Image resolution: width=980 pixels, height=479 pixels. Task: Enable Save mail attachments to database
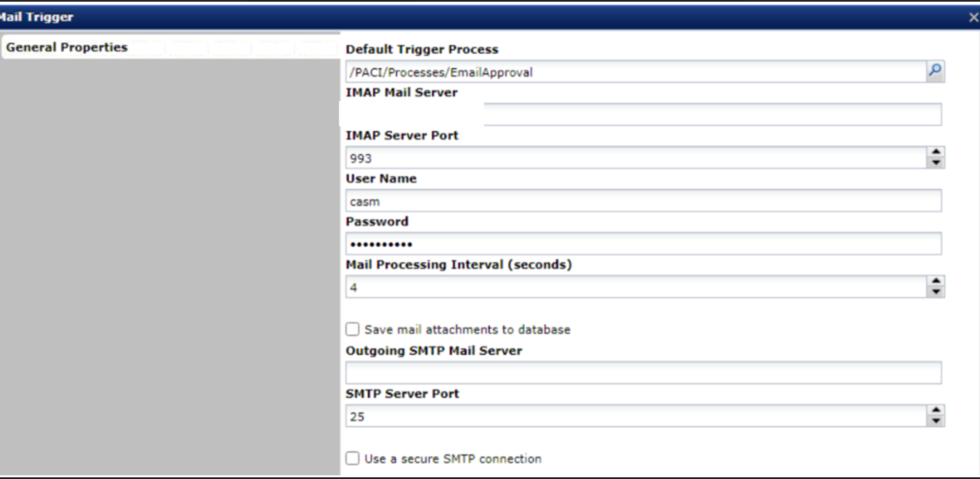[x=352, y=329]
